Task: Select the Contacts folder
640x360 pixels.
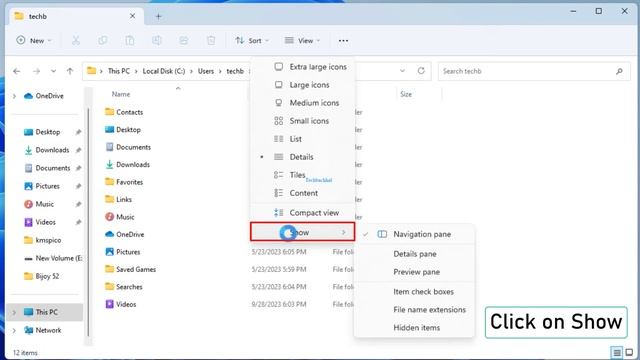Action: (x=124, y=112)
